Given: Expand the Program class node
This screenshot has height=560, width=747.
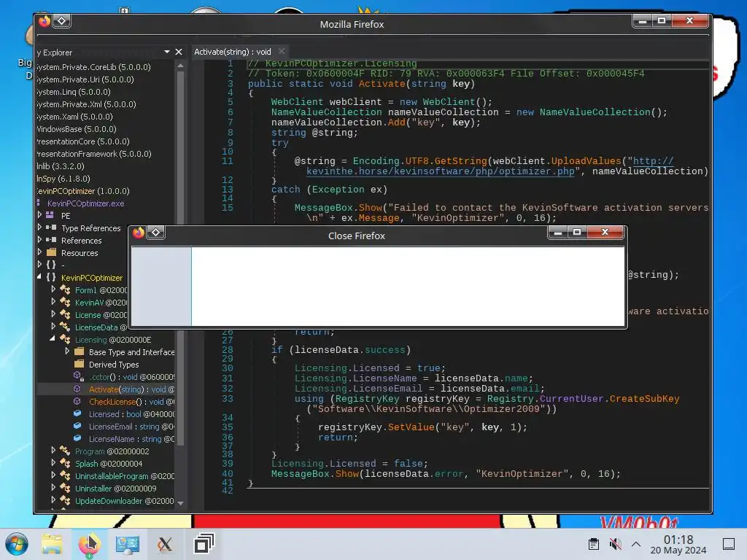Looking at the screenshot, I should click(x=53, y=451).
